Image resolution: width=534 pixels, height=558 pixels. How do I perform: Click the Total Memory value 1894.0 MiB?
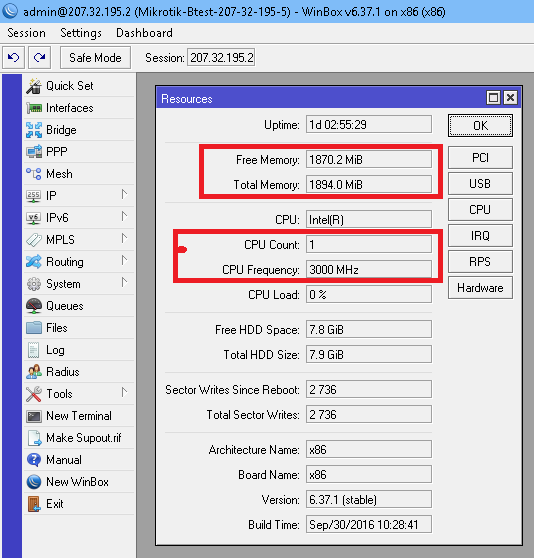click(369, 184)
